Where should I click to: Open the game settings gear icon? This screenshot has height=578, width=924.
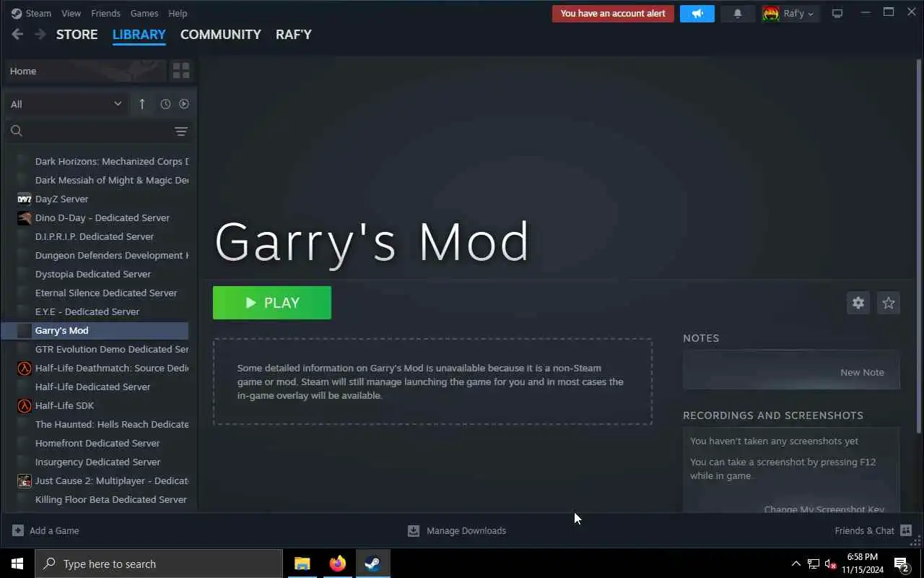tap(858, 303)
